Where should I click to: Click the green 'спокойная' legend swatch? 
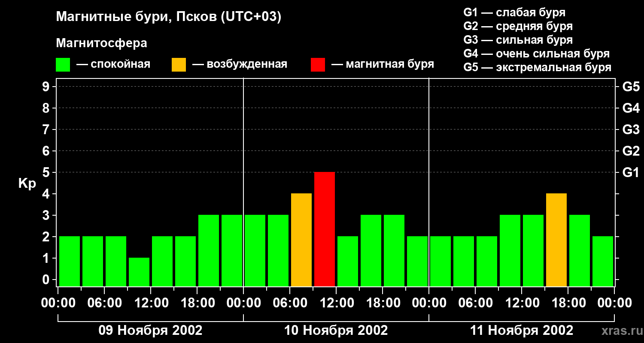pos(63,65)
